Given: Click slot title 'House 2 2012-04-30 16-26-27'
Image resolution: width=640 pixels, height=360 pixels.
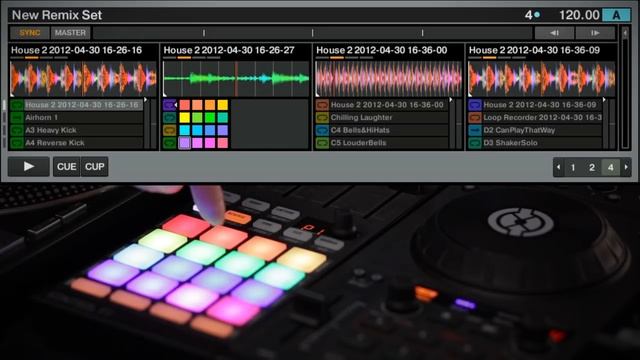Looking at the screenshot, I should [229, 50].
